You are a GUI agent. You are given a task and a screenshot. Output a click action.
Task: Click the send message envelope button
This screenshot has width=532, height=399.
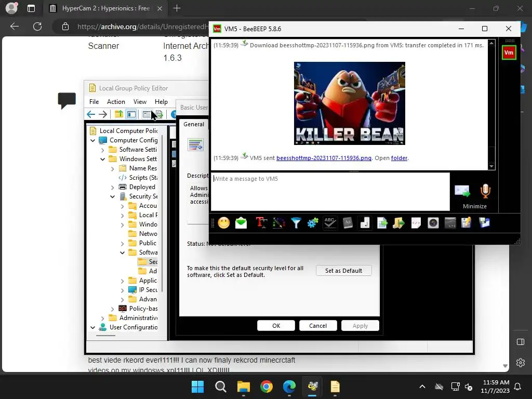coord(462,191)
